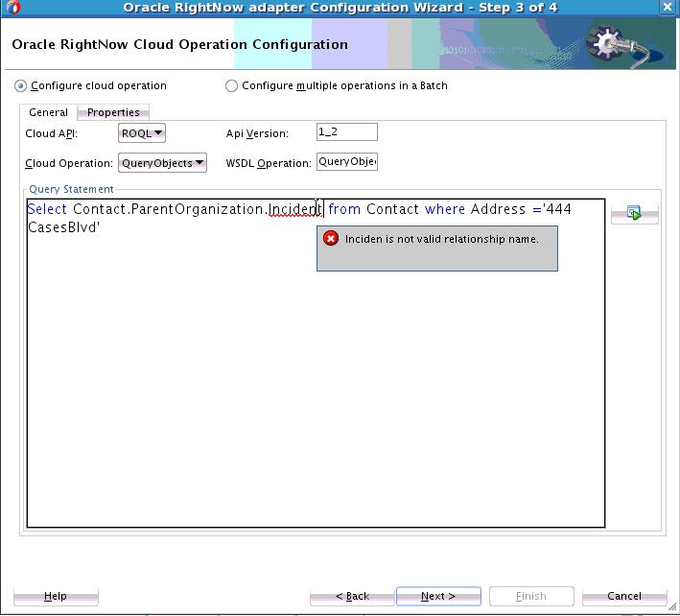Image resolution: width=680 pixels, height=616 pixels.
Task: Click the 'Api Version:' label
Action: [257, 133]
